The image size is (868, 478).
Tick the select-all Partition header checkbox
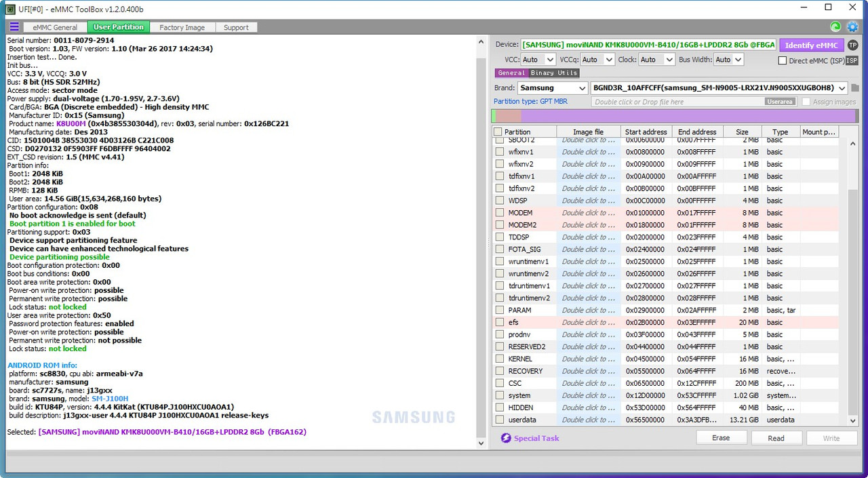(498, 132)
